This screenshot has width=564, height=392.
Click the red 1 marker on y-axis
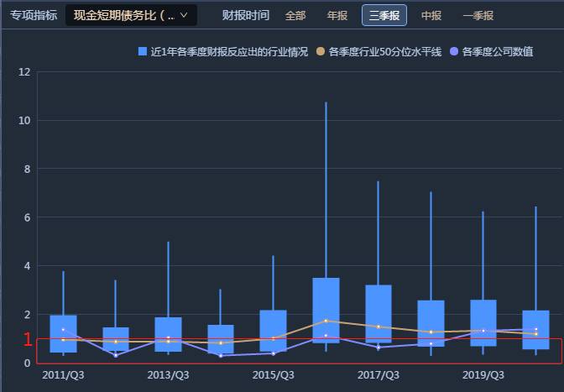tap(28, 340)
